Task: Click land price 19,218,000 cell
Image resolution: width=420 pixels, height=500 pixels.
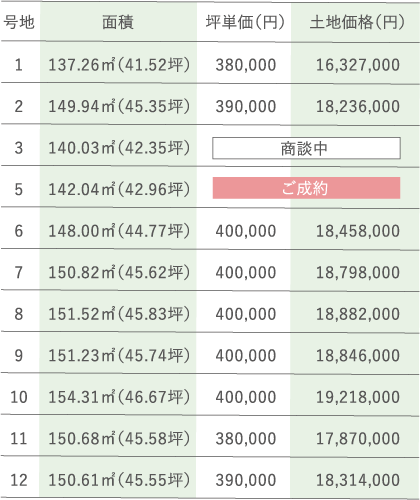Action: click(358, 397)
